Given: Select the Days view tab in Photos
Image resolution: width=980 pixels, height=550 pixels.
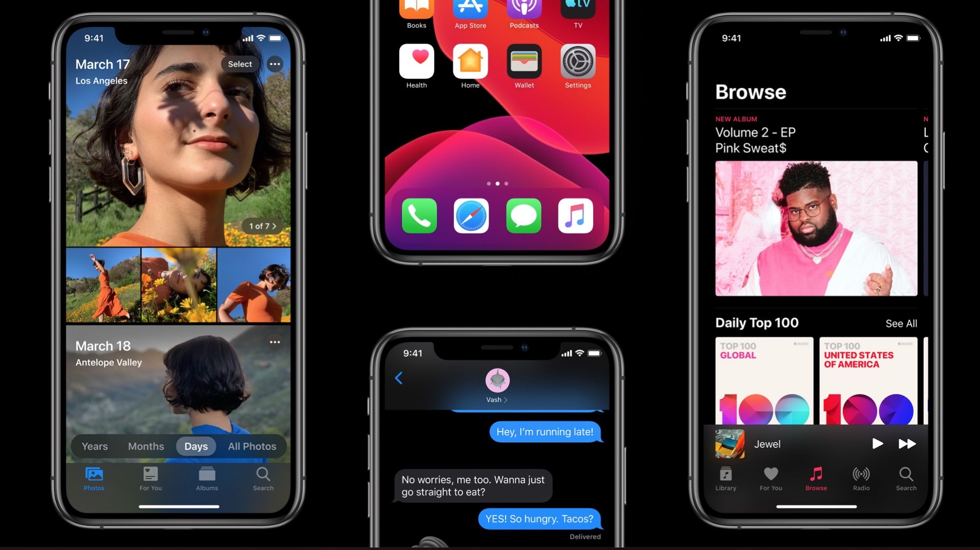Looking at the screenshot, I should pos(196,446).
